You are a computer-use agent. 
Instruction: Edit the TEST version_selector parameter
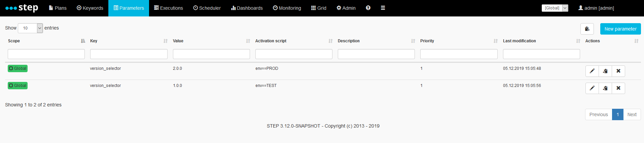tap(592, 88)
